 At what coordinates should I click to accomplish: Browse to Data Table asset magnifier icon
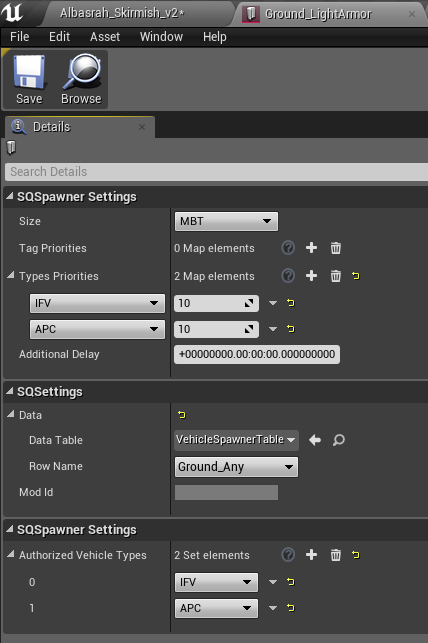tap(339, 440)
